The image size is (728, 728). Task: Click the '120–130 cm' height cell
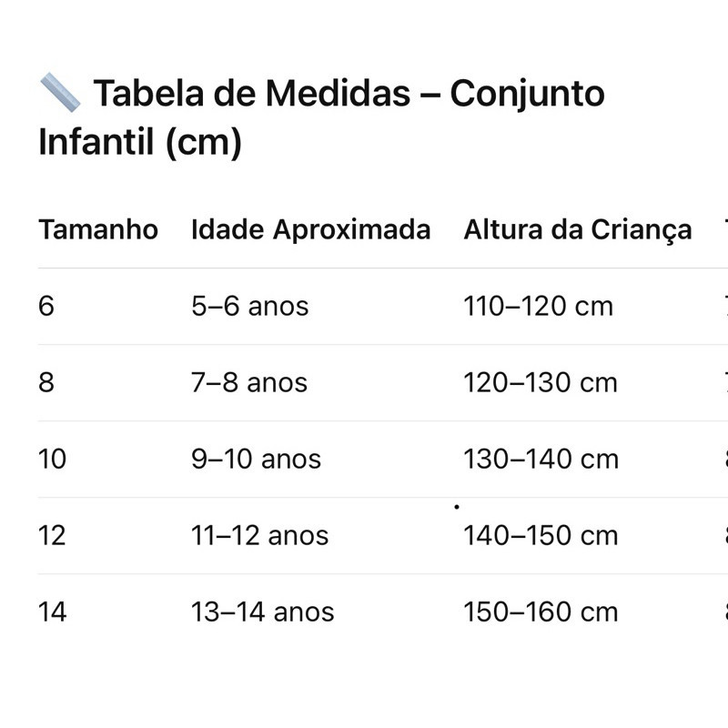click(541, 383)
